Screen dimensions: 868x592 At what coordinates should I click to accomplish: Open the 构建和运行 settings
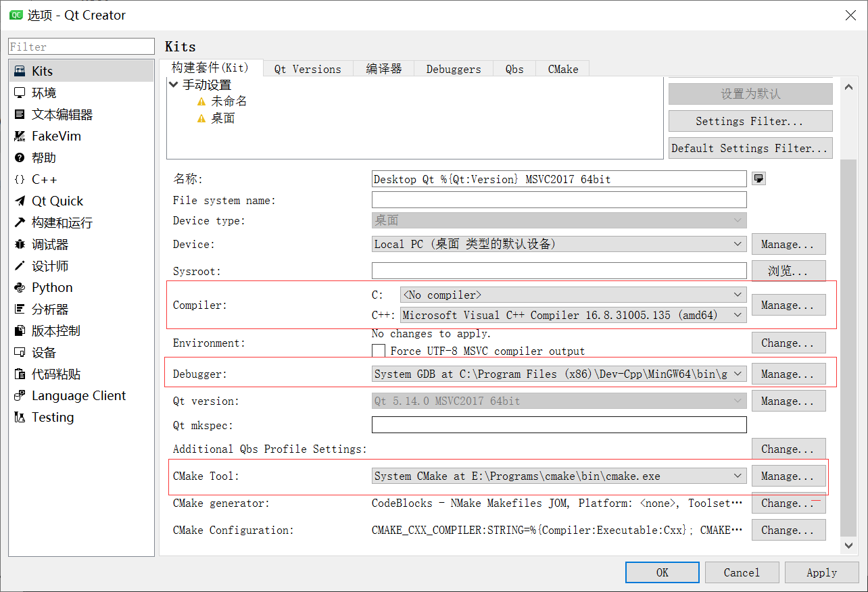point(59,222)
